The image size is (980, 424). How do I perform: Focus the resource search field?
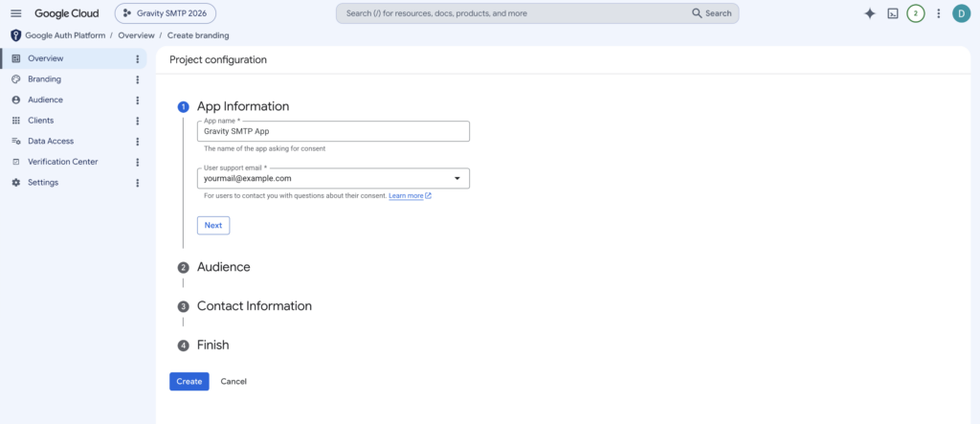point(514,13)
